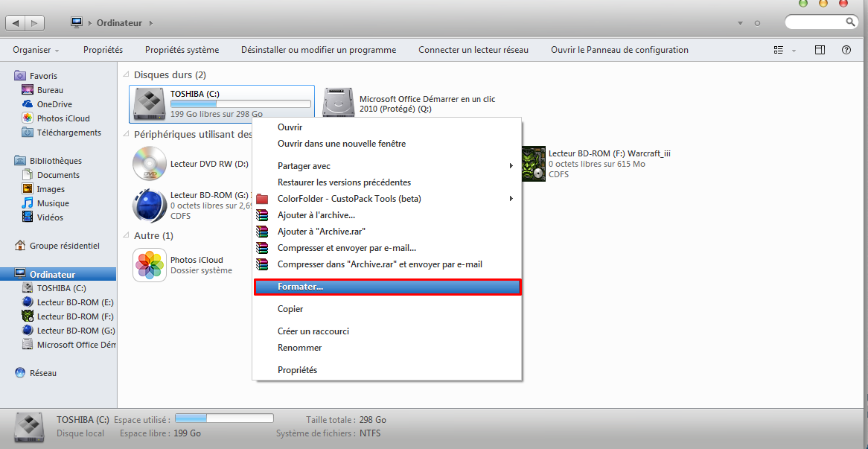Click the Photos iCloud icon in Autre
This screenshot has width=868, height=449.
click(150, 265)
